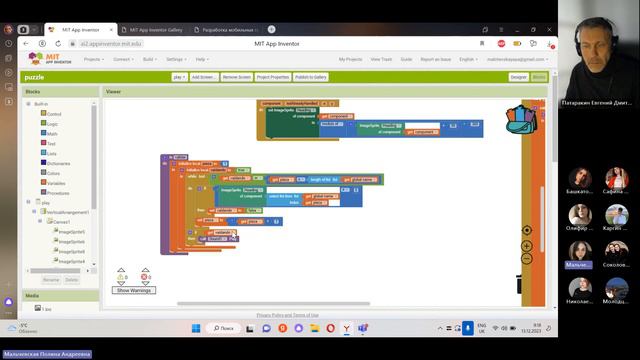Open the Settings menu
This screenshot has width=640, height=360.
[176, 59]
